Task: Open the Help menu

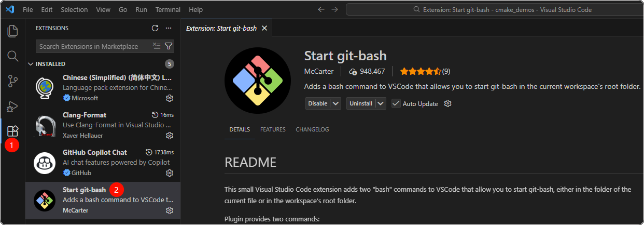Action: (196, 9)
